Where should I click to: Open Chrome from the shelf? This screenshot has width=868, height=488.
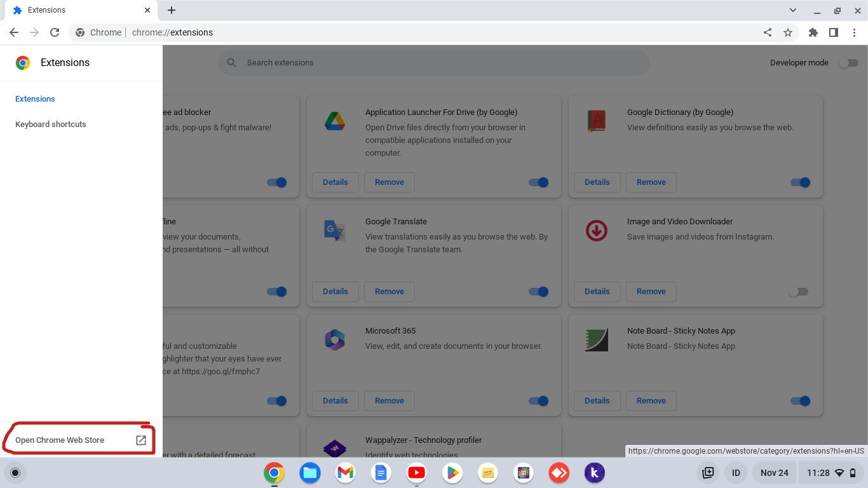click(275, 473)
